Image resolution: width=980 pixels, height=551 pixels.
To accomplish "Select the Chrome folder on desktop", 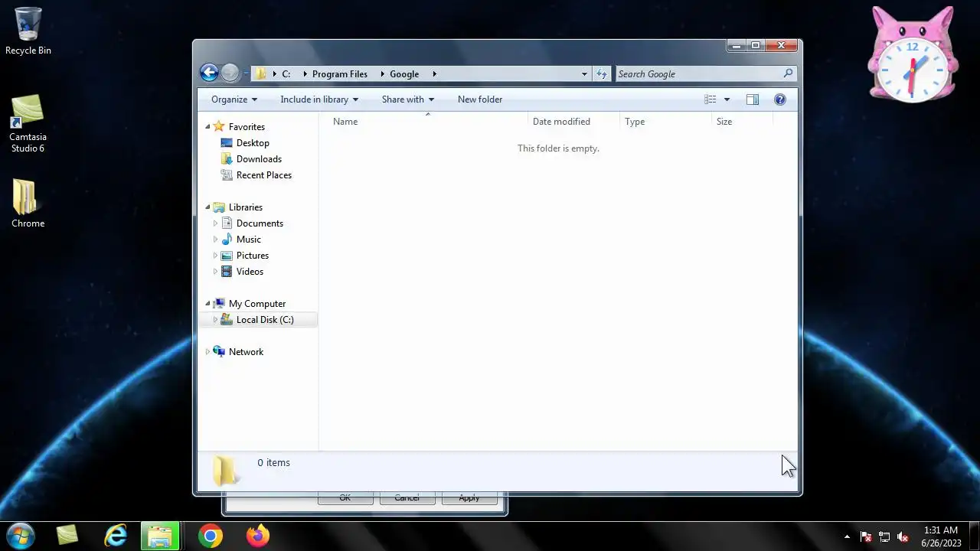I will click(28, 204).
